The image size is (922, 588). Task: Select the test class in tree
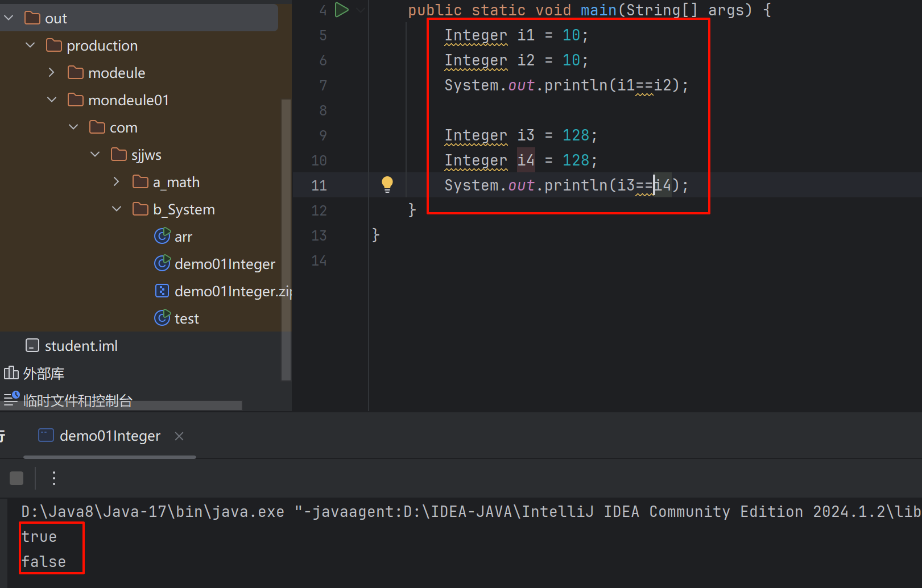click(186, 318)
